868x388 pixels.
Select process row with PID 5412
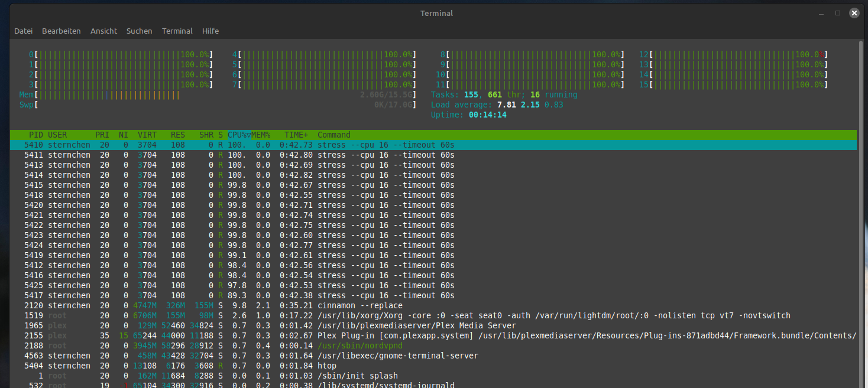click(x=433, y=265)
